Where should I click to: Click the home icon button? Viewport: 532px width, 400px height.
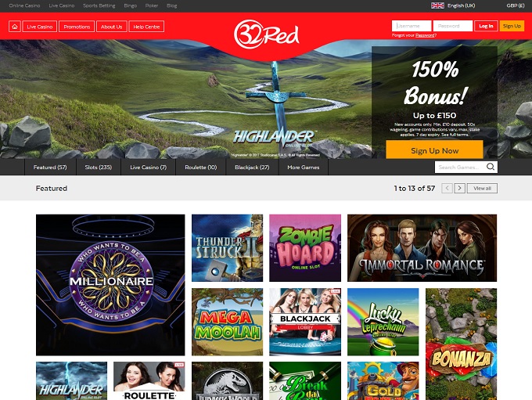tap(15, 27)
